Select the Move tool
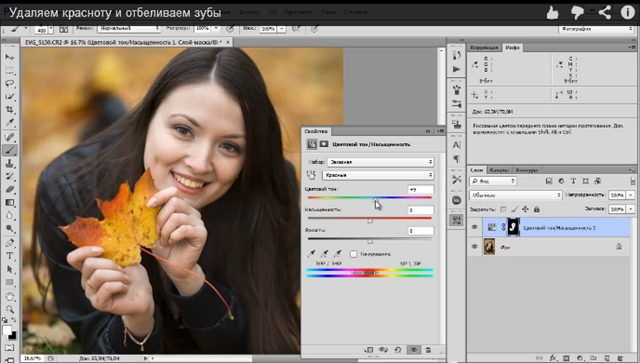 pyautogui.click(x=10, y=57)
